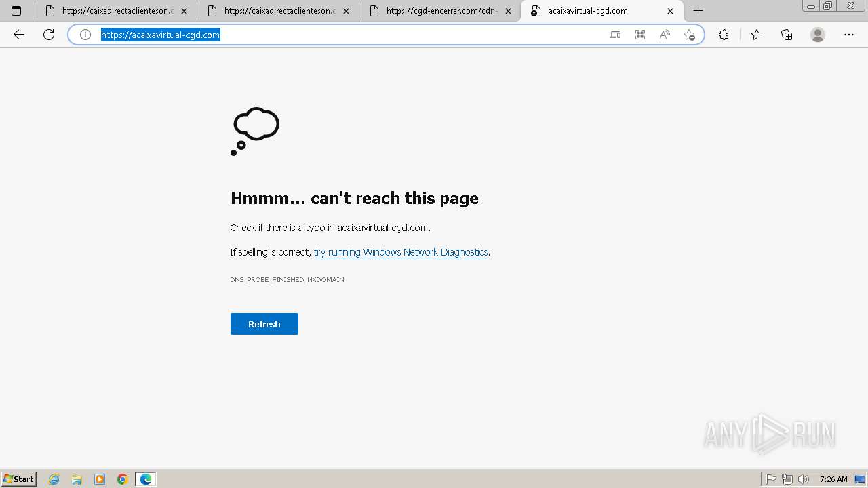Image resolution: width=868 pixels, height=488 pixels.
Task: Open app available icon in address bar
Action: point(615,35)
